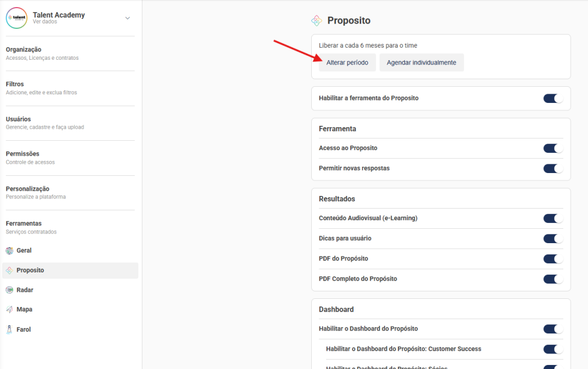Click the Proposito page header icon
Image resolution: width=588 pixels, height=369 pixels.
tap(316, 21)
